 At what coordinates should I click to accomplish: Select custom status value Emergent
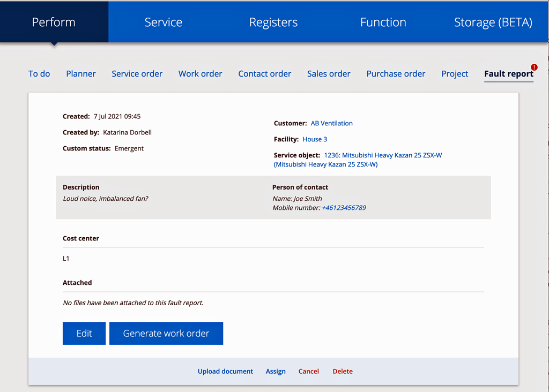[129, 149]
